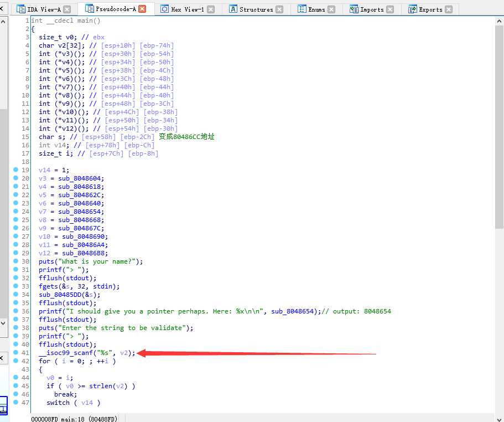
Task: Click the Enums tab icon
Action: click(302, 9)
